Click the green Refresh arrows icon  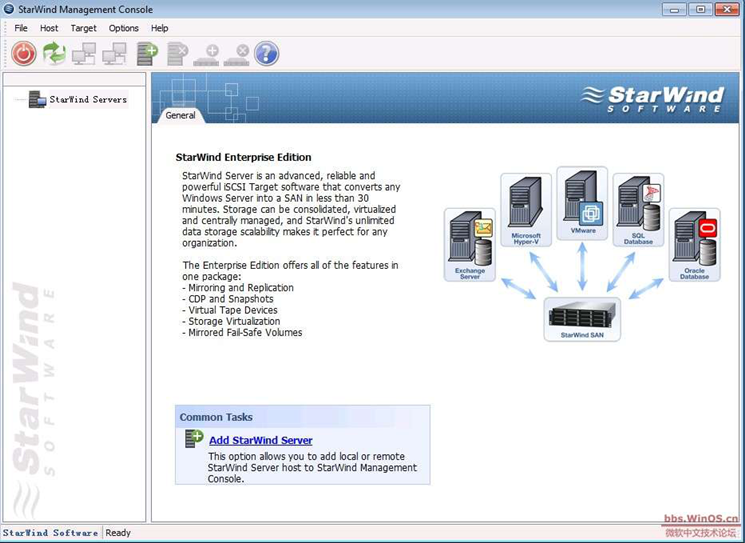55,53
